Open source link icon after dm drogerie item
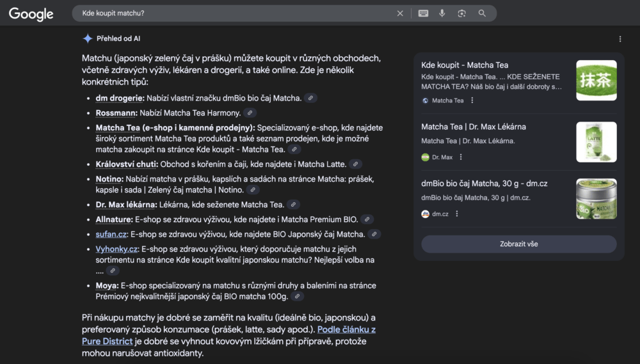Viewport: 640px width, 364px height. [x=310, y=98]
